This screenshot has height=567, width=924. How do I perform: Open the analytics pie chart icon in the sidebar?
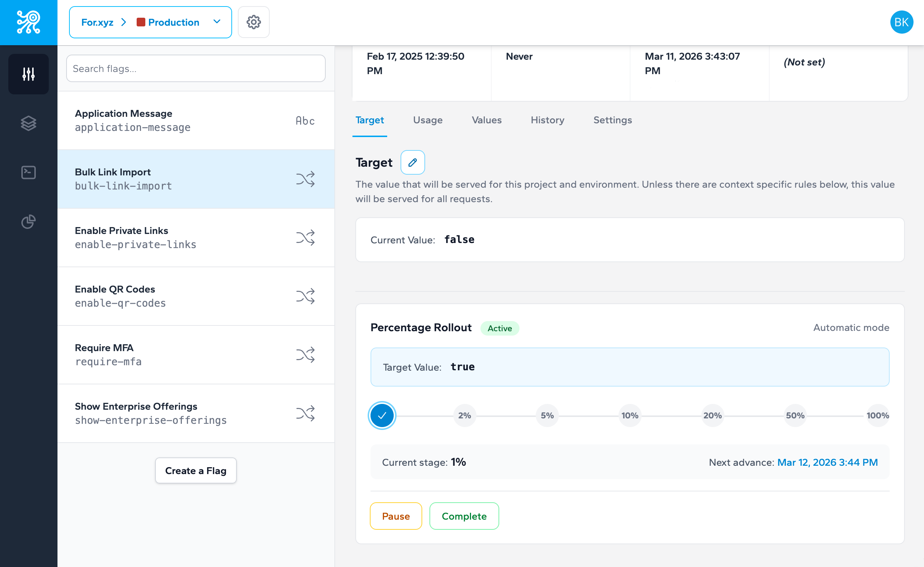[28, 222]
